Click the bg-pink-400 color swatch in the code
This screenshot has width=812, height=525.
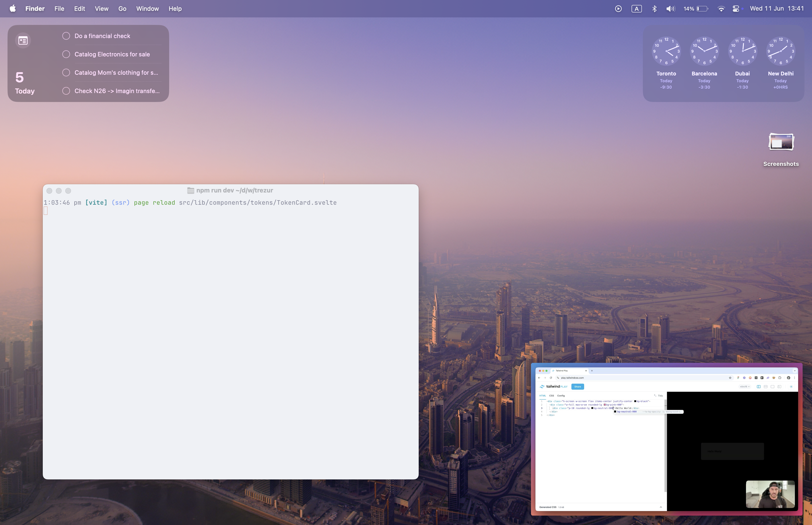click(x=605, y=405)
